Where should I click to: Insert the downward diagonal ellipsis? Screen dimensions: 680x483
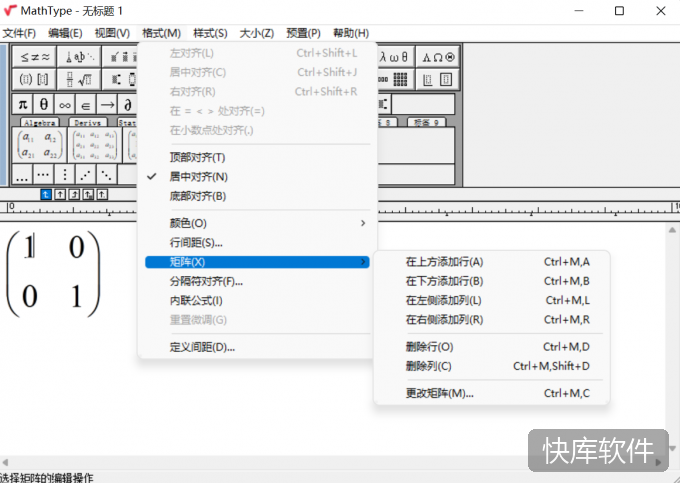107,174
